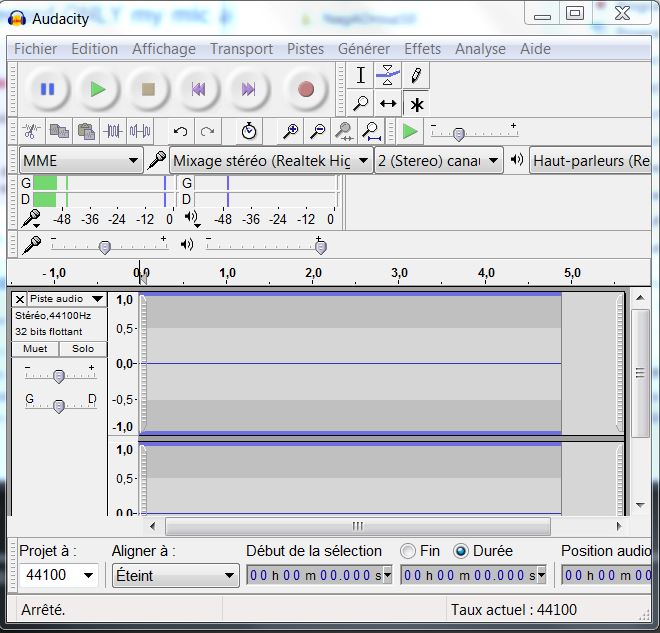660x633 pixels.
Task: Open selection start time format arrow
Action: (x=387, y=575)
